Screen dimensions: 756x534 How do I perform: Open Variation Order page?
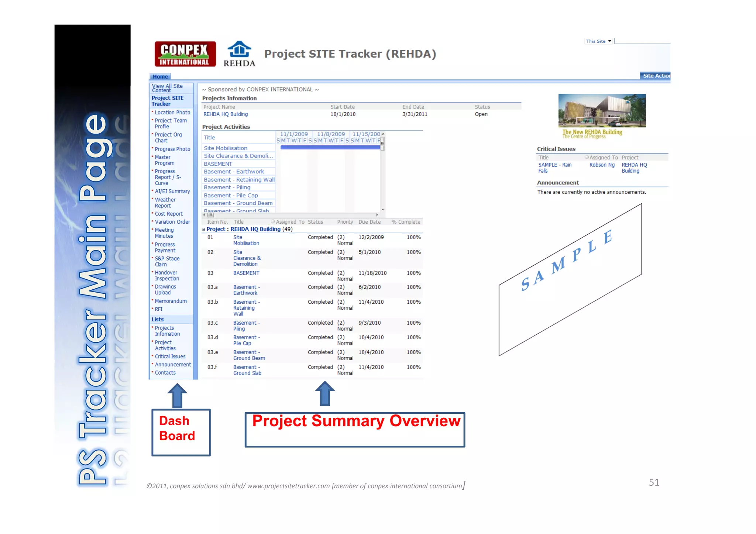(172, 222)
